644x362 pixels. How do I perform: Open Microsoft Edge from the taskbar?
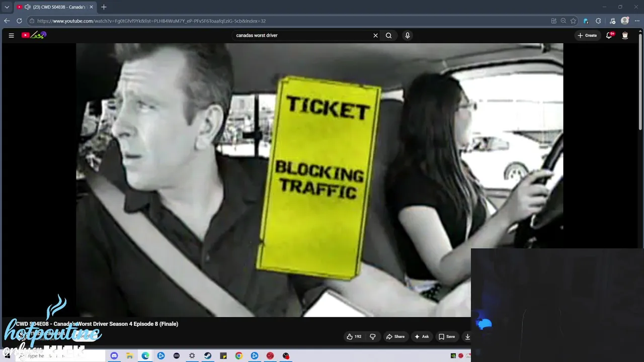(x=145, y=355)
